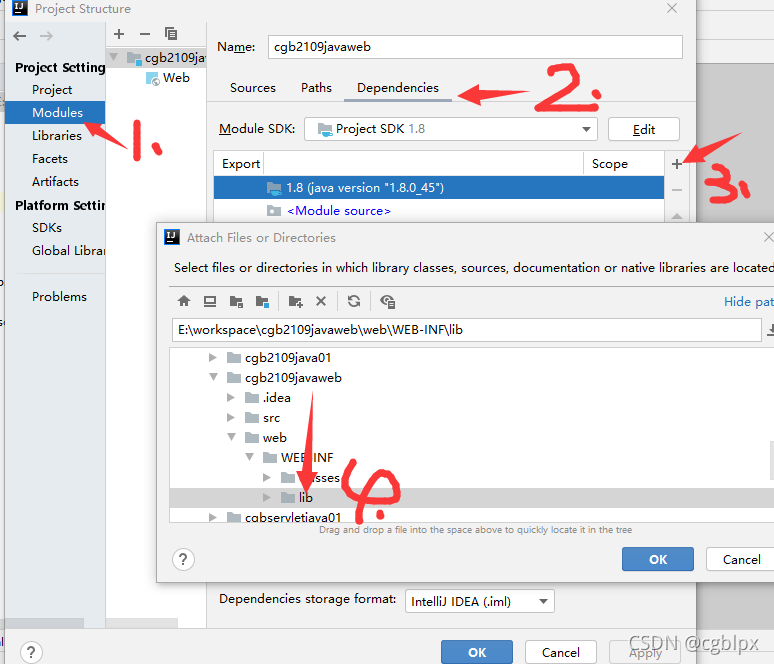The height and width of the screenshot is (664, 774).
Task: Refresh the file chooser tree
Action: 354,301
